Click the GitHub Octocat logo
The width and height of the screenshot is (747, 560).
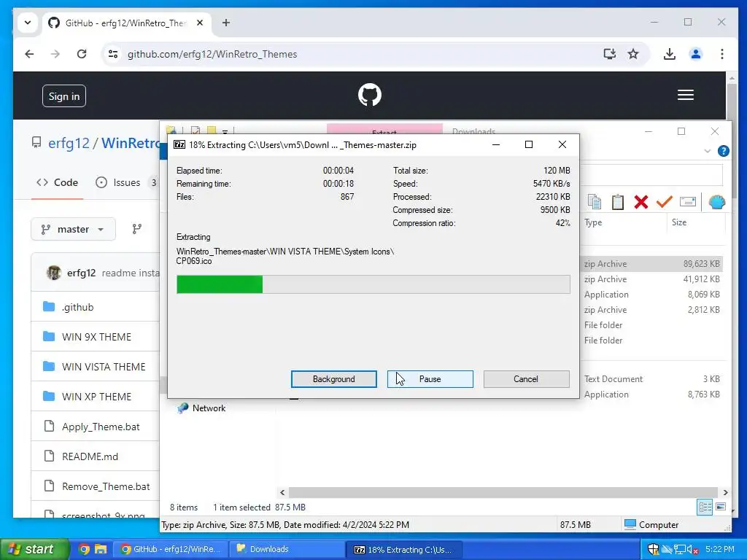click(370, 95)
